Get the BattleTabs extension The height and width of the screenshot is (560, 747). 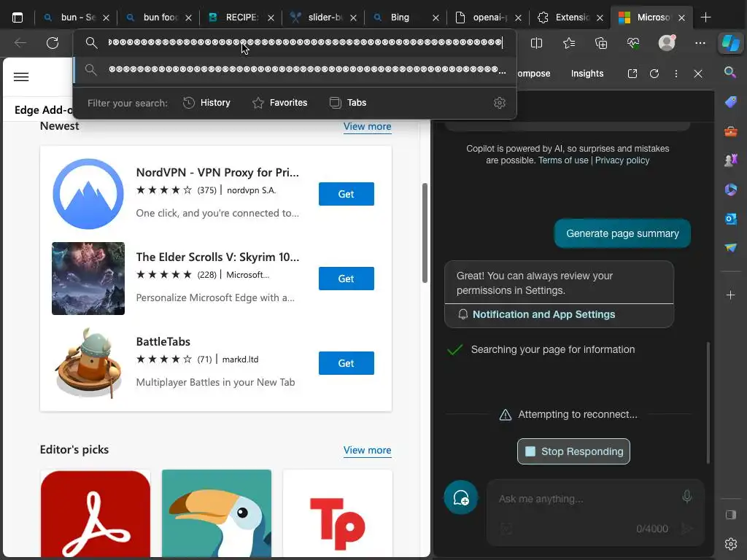(347, 363)
